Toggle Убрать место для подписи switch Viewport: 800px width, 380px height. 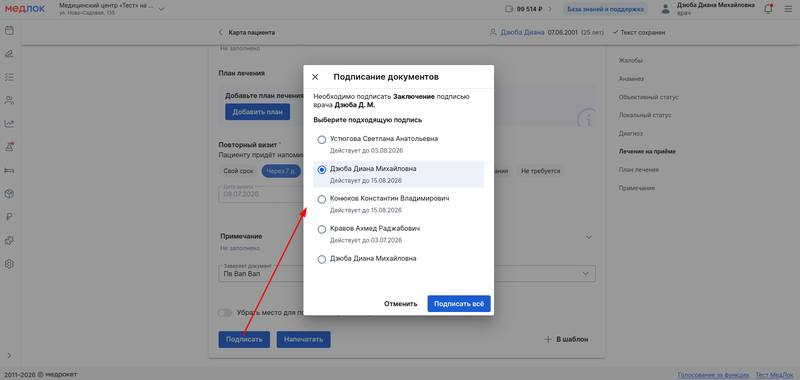tap(225, 313)
